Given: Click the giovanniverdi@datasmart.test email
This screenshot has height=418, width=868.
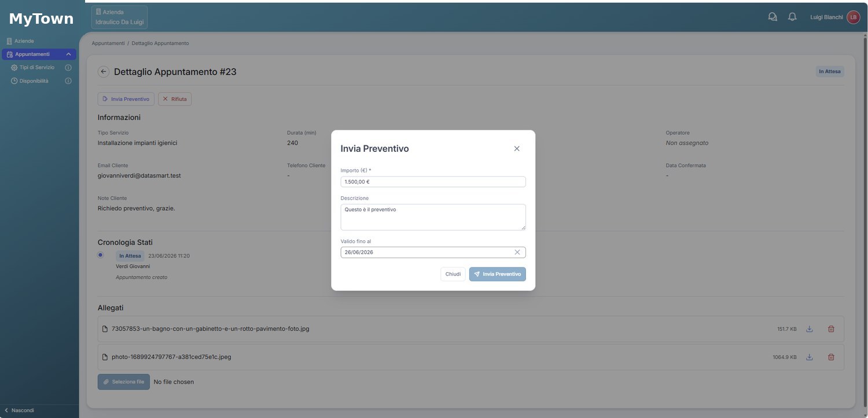Looking at the screenshot, I should pyautogui.click(x=139, y=175).
